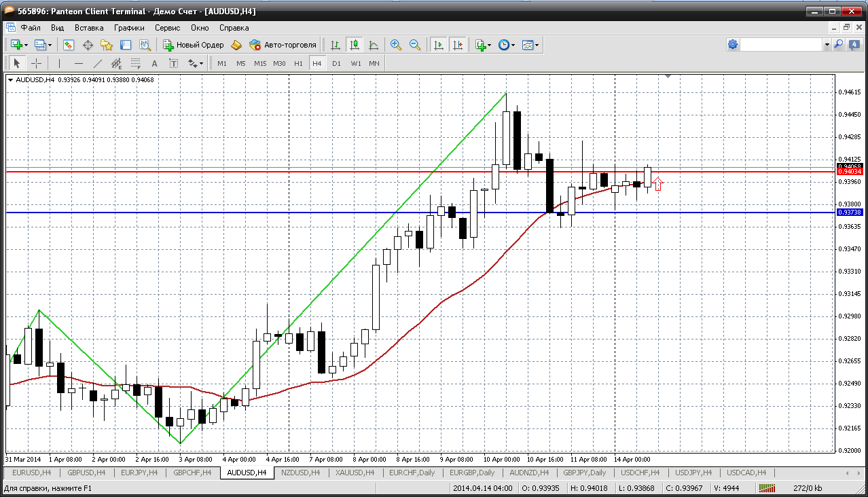Open the Strategy Tester icon
This screenshot has width=868, height=497.
(145, 45)
